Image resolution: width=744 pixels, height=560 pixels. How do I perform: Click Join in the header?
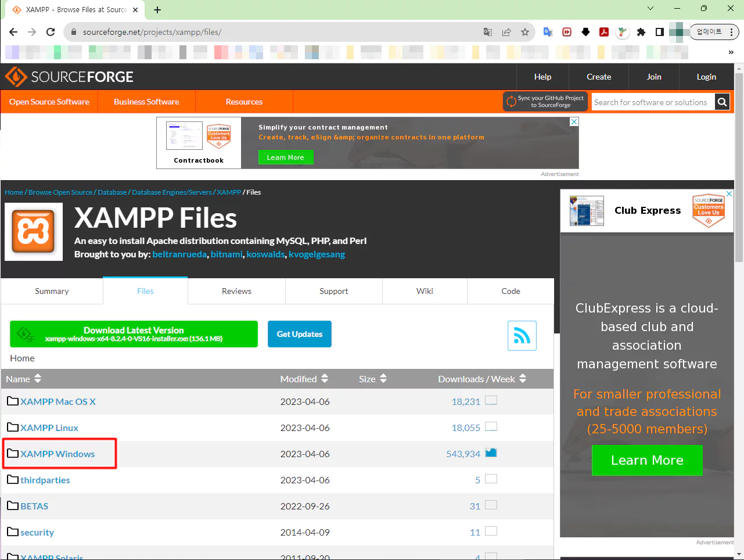[x=654, y=77]
